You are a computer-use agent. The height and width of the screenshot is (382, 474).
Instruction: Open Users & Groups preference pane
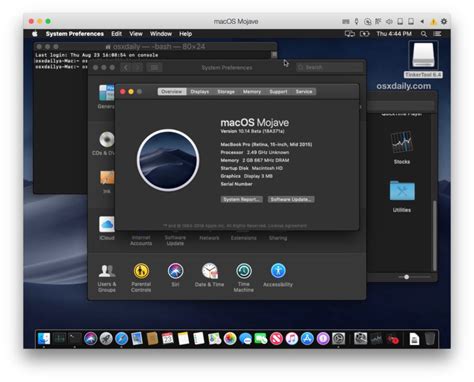click(x=107, y=278)
